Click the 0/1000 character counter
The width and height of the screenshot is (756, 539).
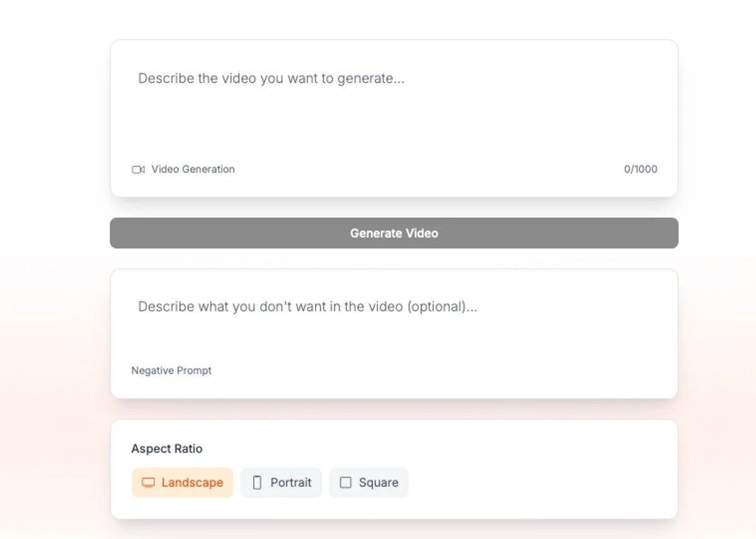point(640,169)
